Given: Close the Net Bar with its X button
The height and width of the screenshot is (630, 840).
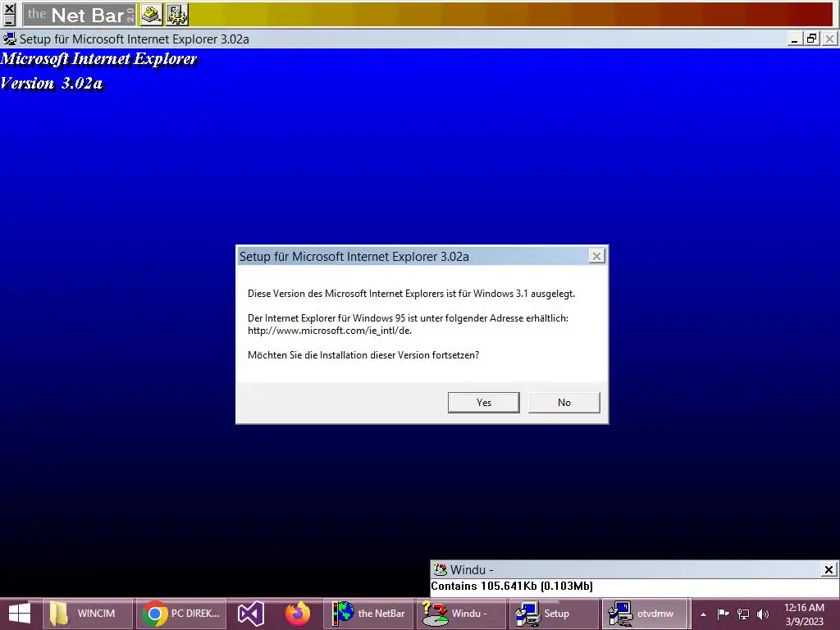Looking at the screenshot, I should click(x=9, y=8).
